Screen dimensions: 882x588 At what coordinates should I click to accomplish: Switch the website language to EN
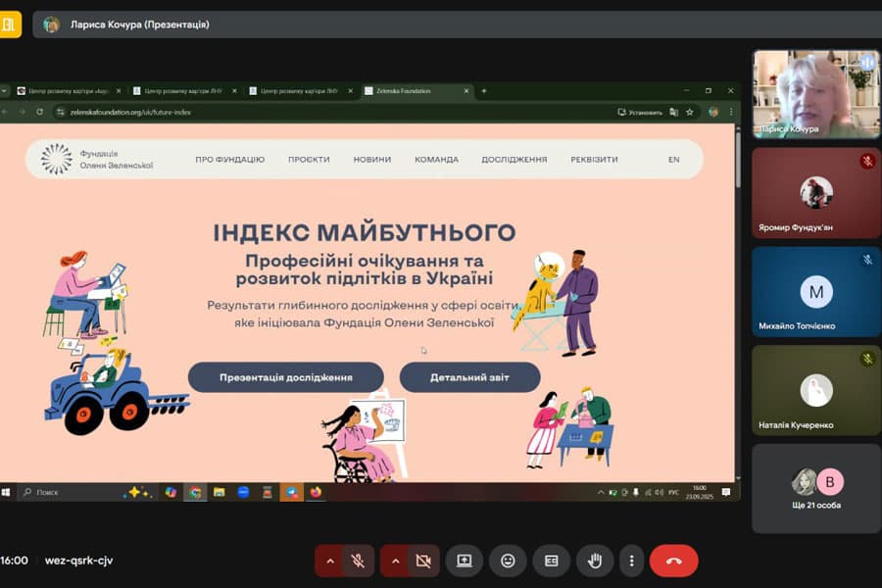[674, 160]
